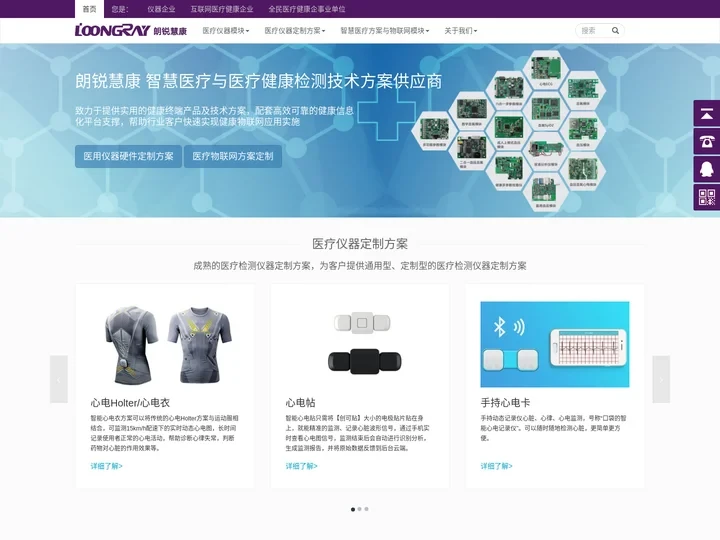The width and height of the screenshot is (720, 540).
Task: Click the LOONGRAY 朗锐慧康 logo
Action: (x=131, y=30)
